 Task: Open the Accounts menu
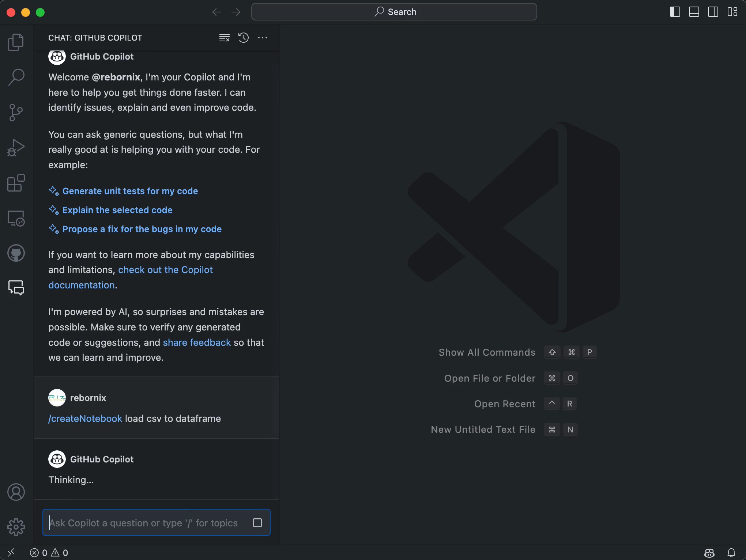coord(16,492)
